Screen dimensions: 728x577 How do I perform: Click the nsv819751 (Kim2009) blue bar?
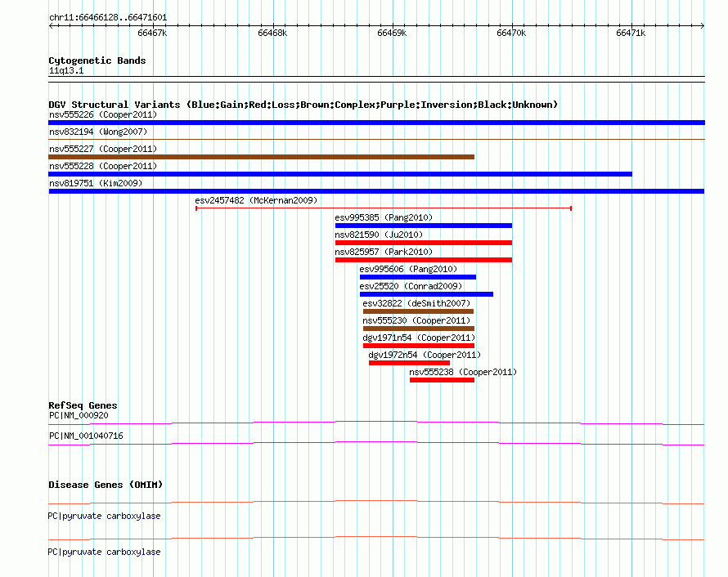point(376,191)
